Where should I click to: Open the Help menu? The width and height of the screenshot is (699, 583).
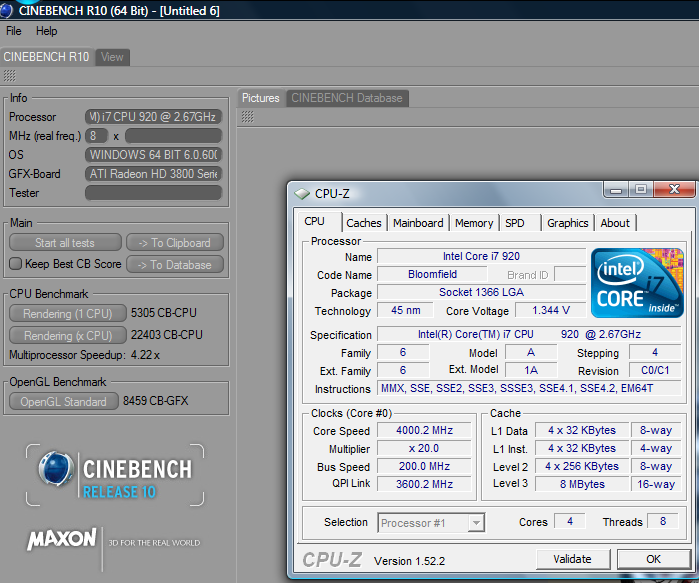(x=46, y=31)
